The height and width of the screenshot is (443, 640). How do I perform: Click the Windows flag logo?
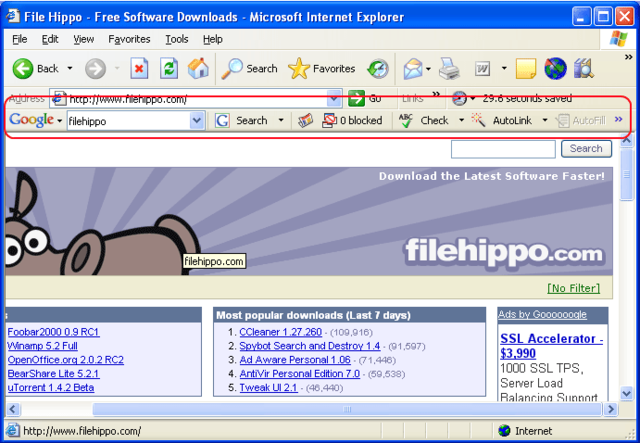pyautogui.click(x=618, y=39)
